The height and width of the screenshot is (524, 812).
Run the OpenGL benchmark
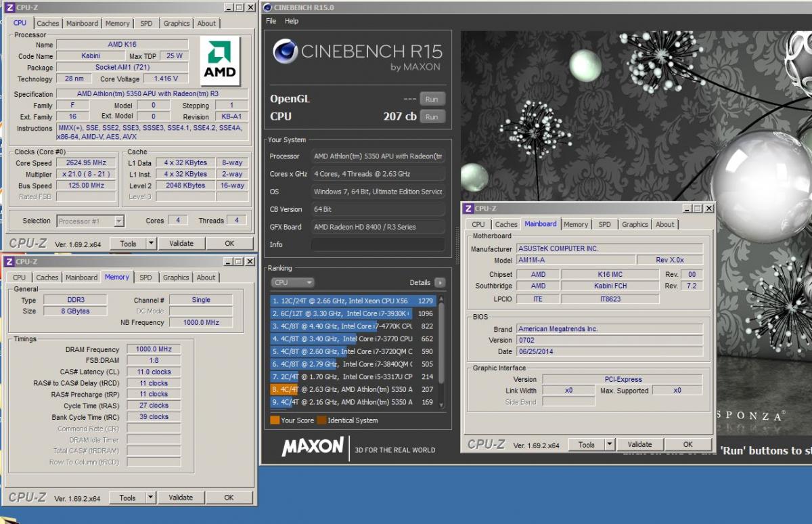tap(432, 99)
